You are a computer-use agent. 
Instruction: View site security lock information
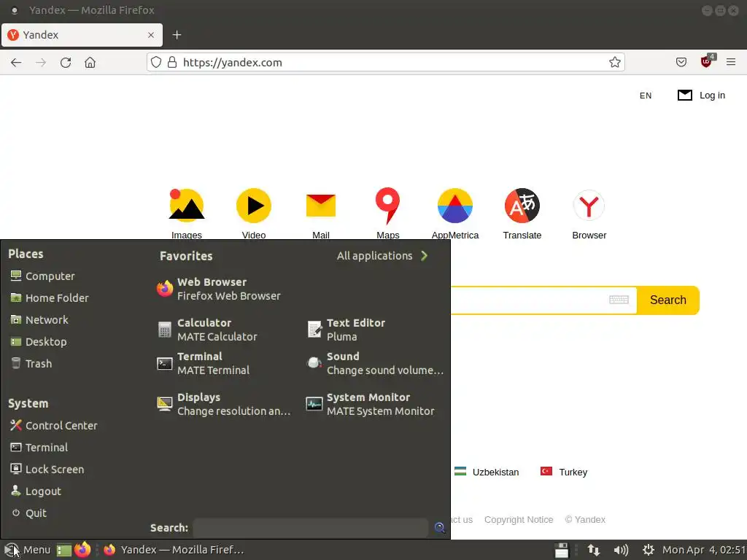point(172,63)
